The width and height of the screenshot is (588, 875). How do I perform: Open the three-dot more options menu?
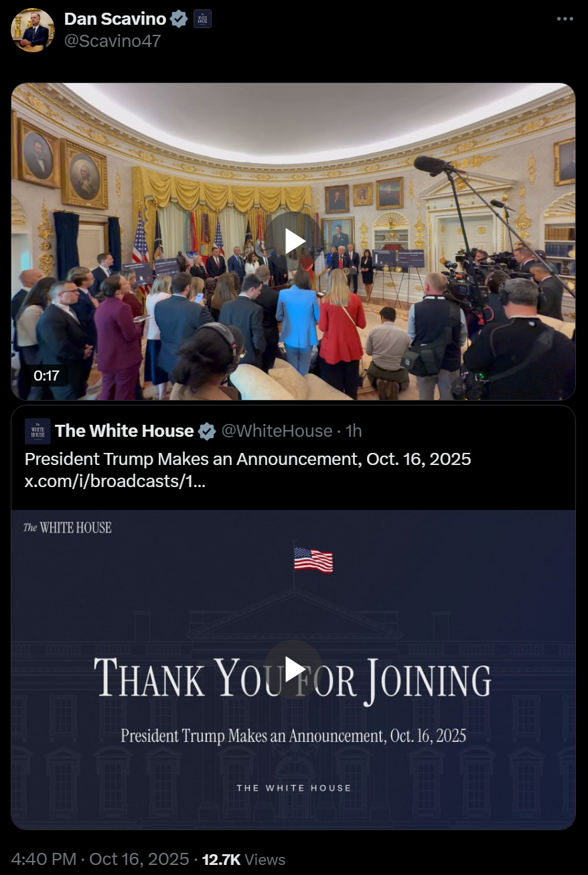click(x=565, y=19)
